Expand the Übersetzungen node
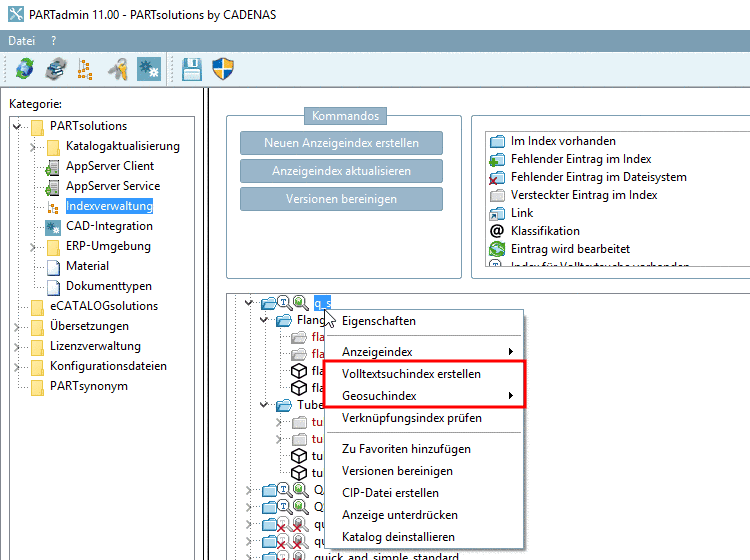Screen dimensions: 750x560 click(x=17, y=327)
